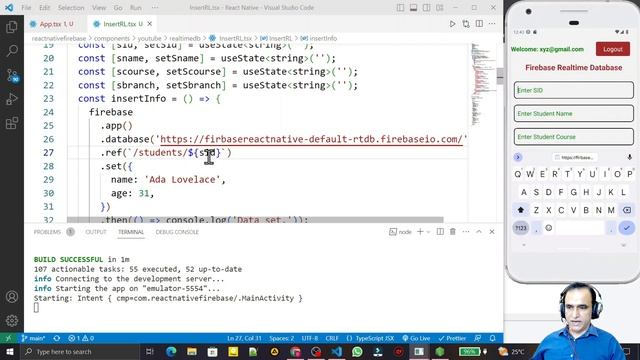Tap emoji key on emulator keyboard
Image resolution: width=640 pixels, height=360 pixels.
(x=549, y=228)
